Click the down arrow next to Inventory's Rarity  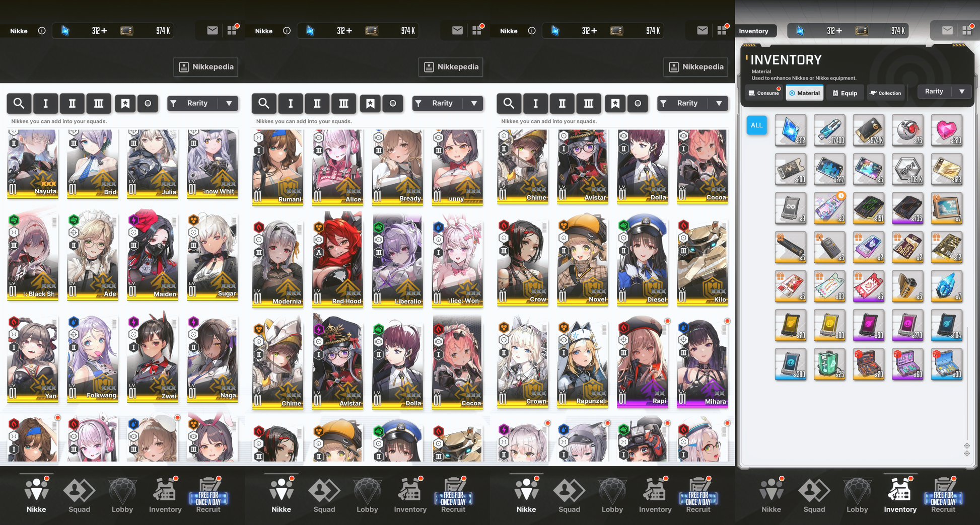pos(962,91)
